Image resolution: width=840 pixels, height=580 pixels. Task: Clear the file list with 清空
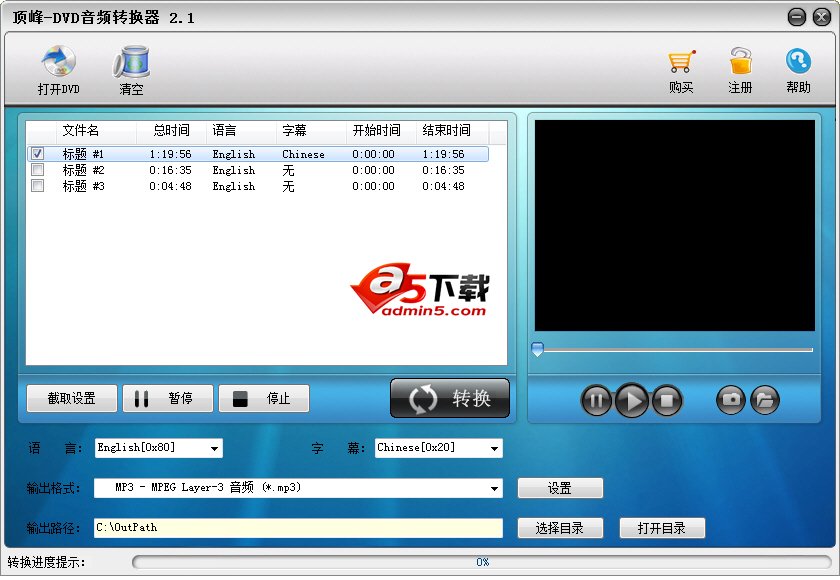tap(131, 70)
